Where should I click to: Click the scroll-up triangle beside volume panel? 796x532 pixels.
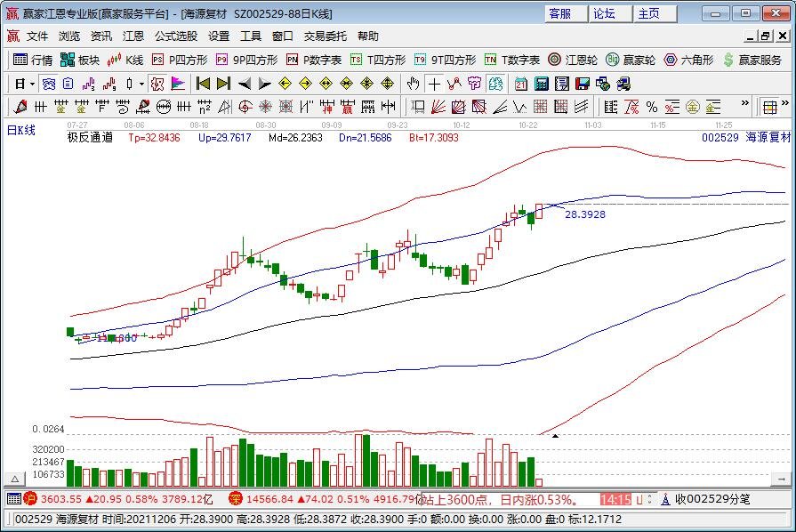(14, 477)
